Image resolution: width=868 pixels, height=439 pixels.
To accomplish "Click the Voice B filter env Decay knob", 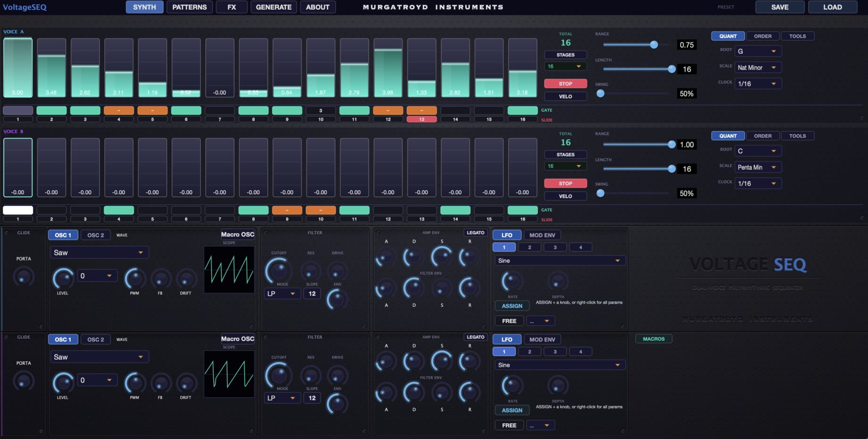I will coord(413,392).
